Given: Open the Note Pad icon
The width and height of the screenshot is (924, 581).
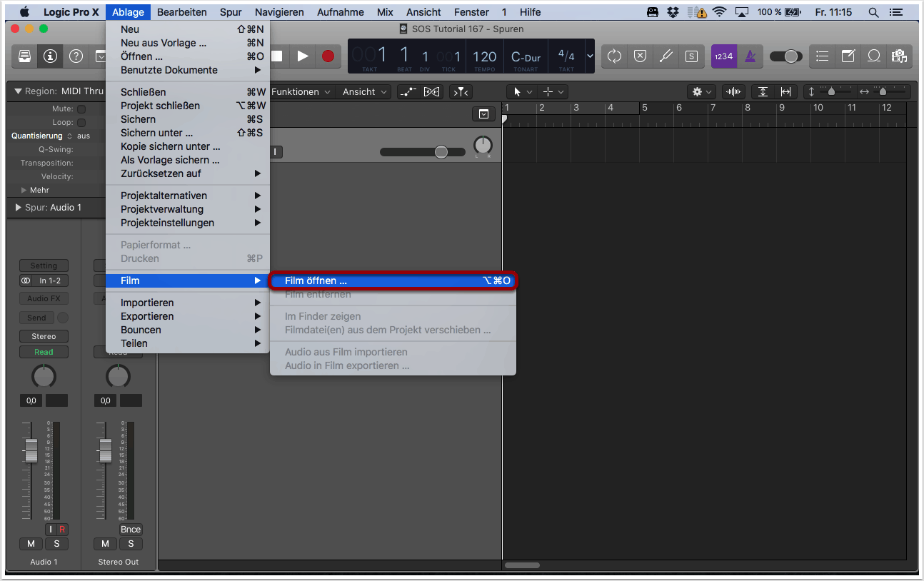Looking at the screenshot, I should point(848,56).
